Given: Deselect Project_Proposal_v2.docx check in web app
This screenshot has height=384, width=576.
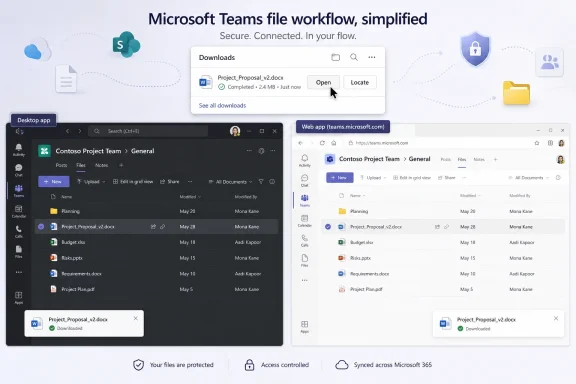Looking at the screenshot, I should pyautogui.click(x=328, y=227).
